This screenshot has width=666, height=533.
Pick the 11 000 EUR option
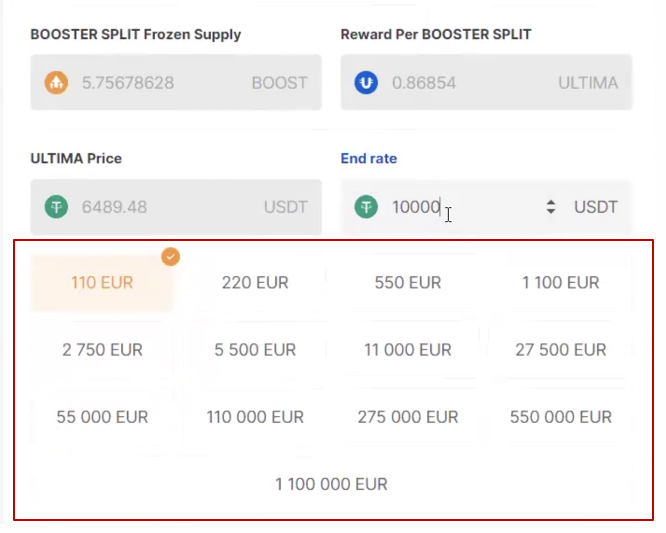click(408, 350)
